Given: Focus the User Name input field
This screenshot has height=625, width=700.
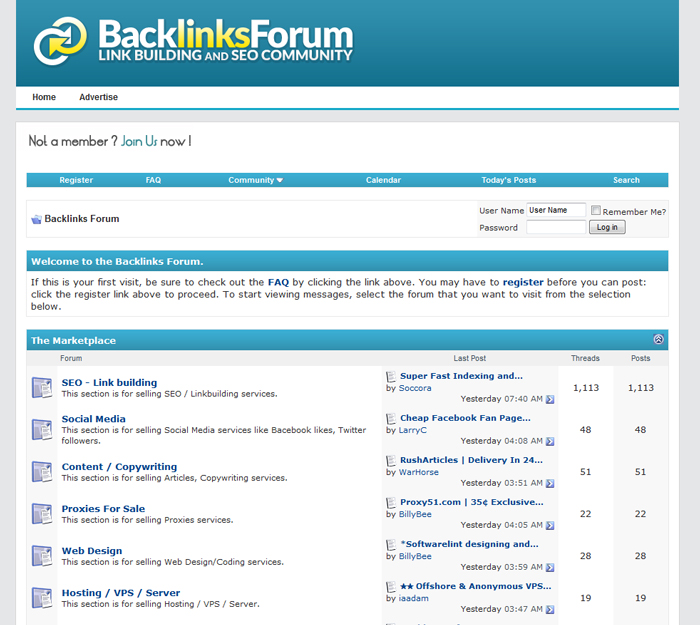Looking at the screenshot, I should point(556,210).
